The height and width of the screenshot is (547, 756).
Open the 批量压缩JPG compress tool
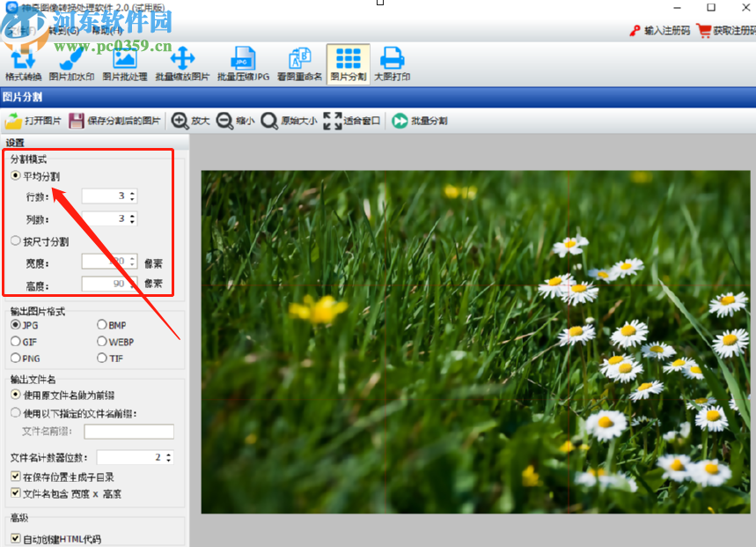click(x=243, y=64)
